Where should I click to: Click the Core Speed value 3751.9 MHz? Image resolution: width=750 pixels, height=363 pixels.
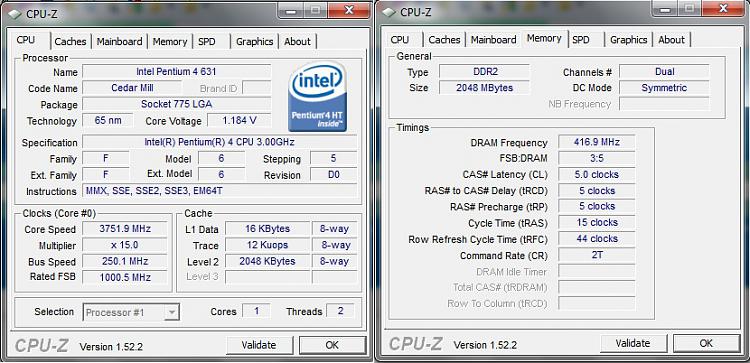[125, 229]
